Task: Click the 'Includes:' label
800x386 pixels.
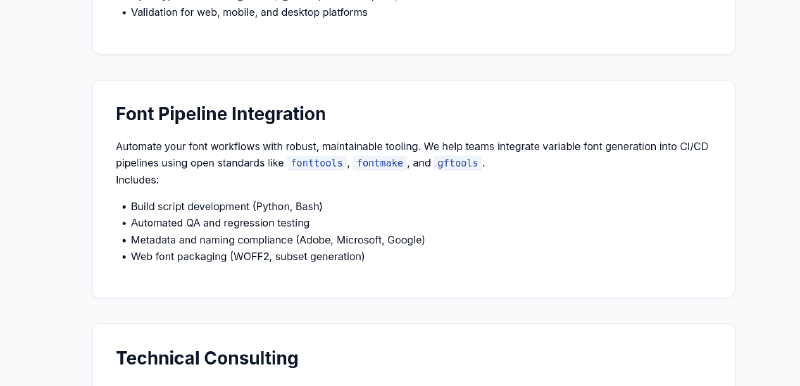Action: 137,180
